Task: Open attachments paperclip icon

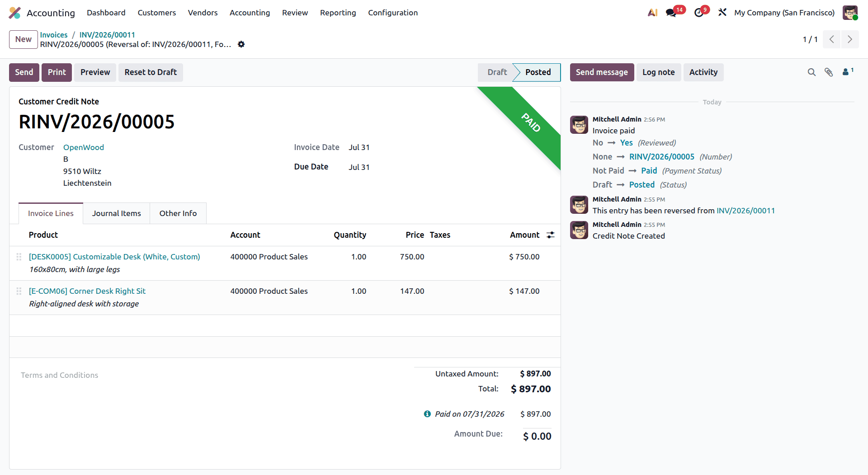Action: tap(829, 72)
